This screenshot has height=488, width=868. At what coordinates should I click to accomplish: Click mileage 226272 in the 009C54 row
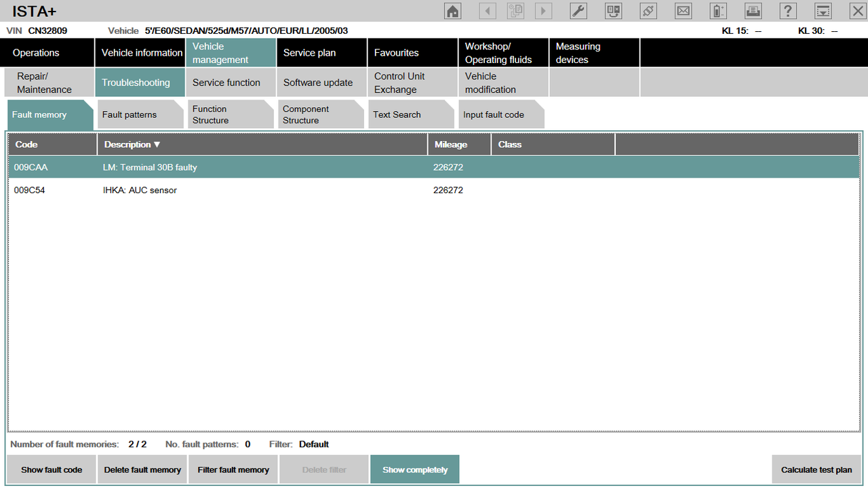[448, 190]
